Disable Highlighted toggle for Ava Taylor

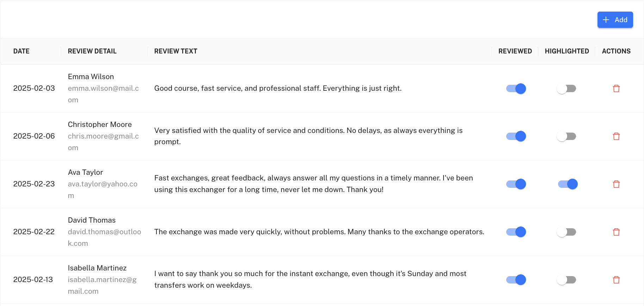(x=568, y=184)
